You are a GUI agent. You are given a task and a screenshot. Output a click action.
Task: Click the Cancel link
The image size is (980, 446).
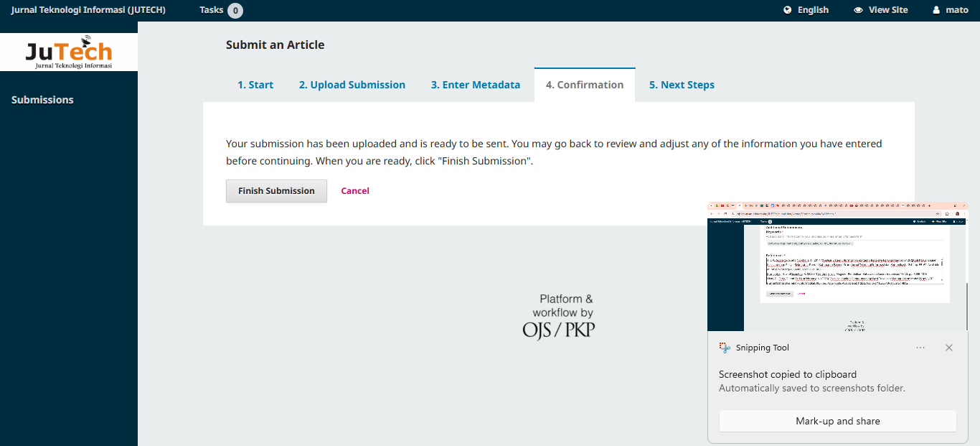click(x=355, y=191)
